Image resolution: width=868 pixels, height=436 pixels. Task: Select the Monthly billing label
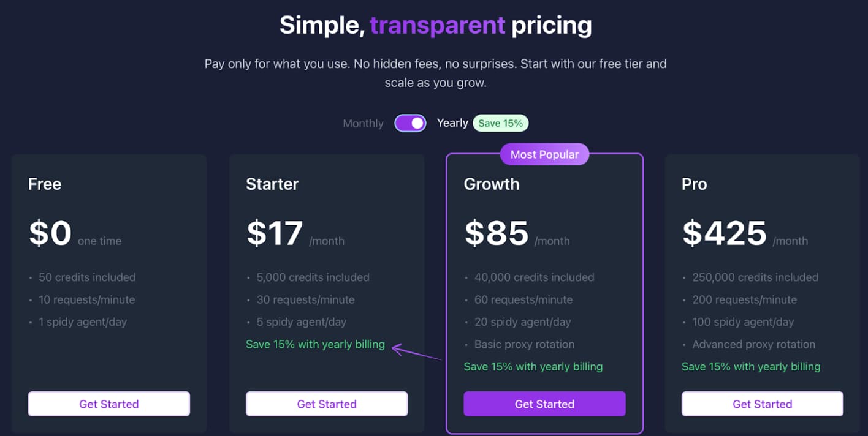363,123
